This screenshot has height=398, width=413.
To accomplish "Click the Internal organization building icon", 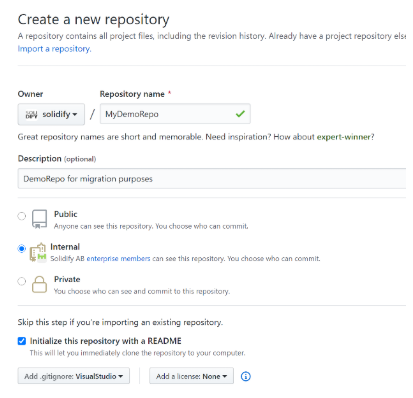I will 38,252.
